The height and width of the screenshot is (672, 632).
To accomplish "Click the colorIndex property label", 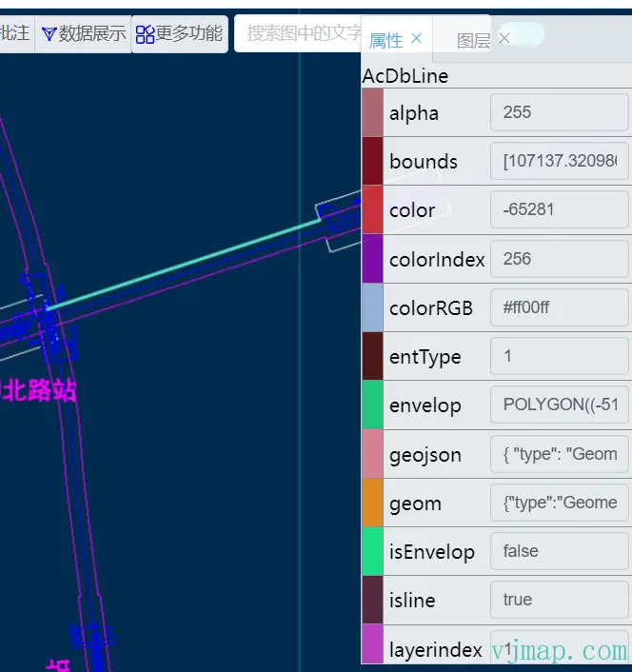I will [437, 259].
